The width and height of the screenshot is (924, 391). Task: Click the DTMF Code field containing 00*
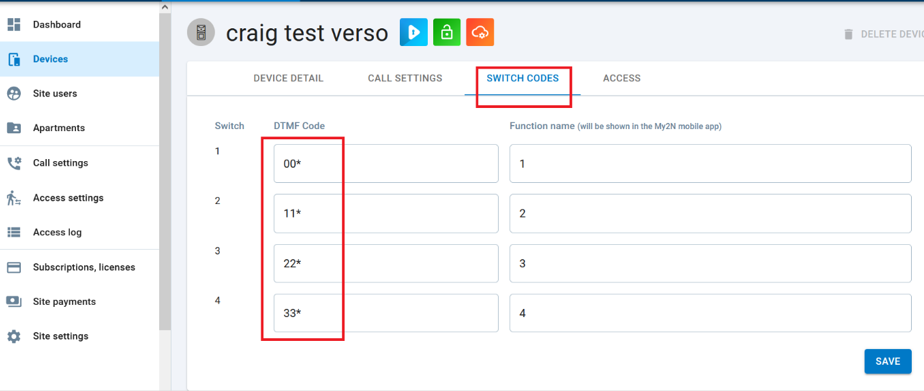386,164
